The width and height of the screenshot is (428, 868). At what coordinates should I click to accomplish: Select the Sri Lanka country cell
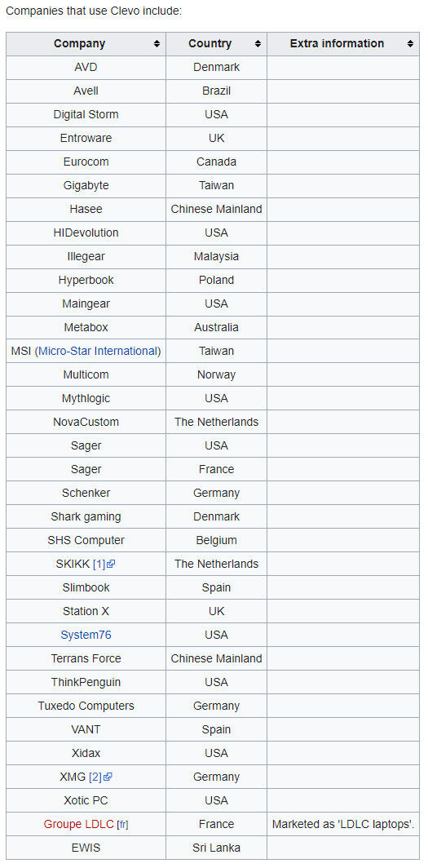pos(216,848)
